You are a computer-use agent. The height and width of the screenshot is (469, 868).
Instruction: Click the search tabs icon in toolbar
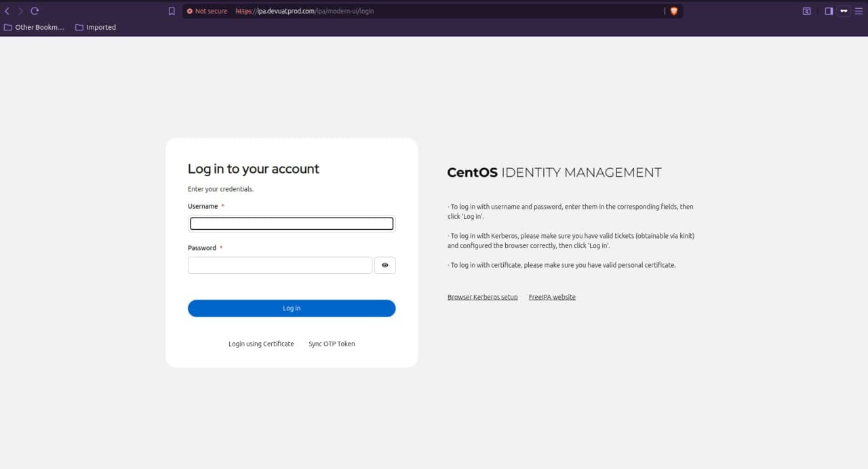[806, 11]
